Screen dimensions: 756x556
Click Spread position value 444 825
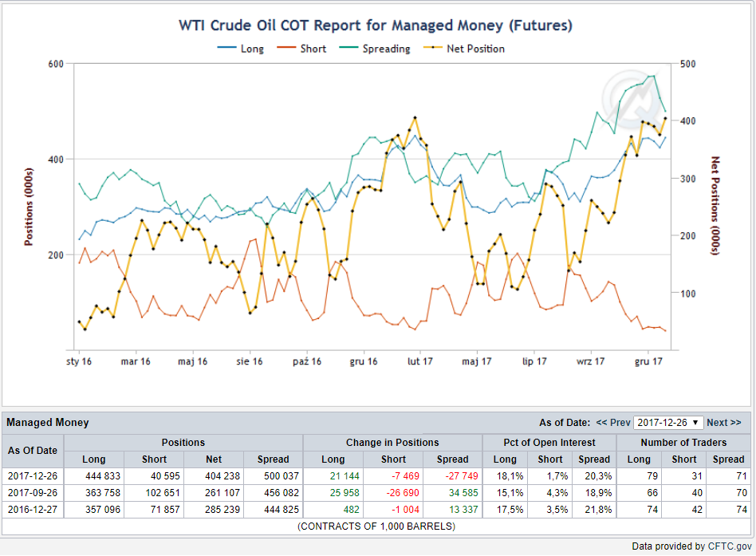click(x=281, y=510)
